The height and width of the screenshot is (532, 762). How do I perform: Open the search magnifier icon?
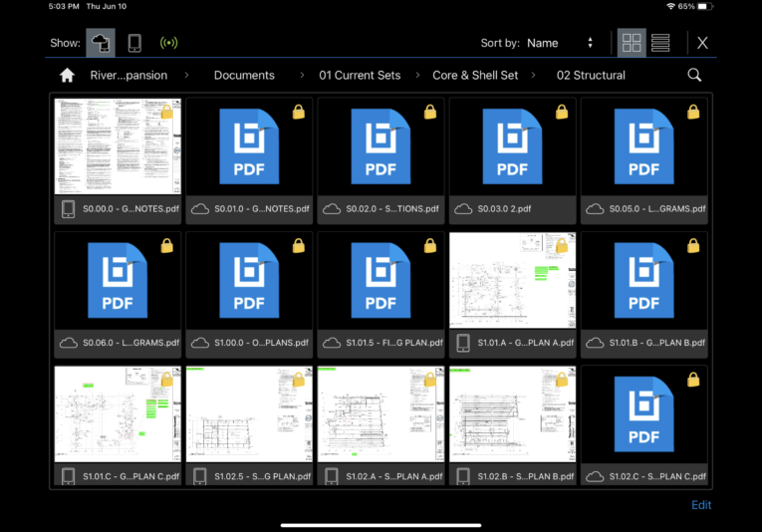694,75
